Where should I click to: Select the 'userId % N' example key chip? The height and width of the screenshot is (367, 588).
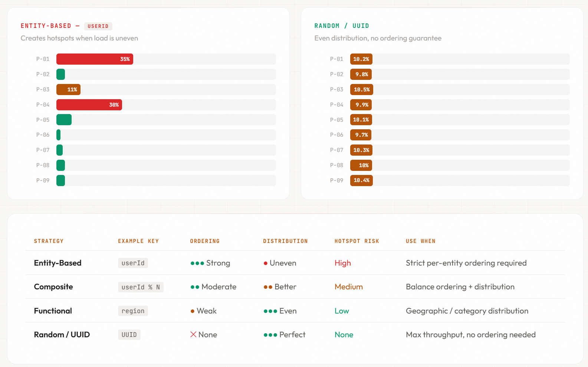[x=141, y=287]
